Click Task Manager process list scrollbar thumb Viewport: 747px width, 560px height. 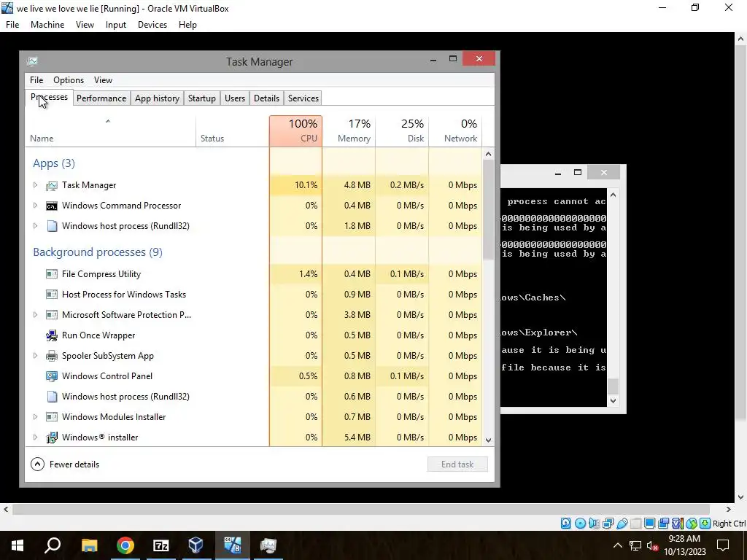pyautogui.click(x=488, y=209)
